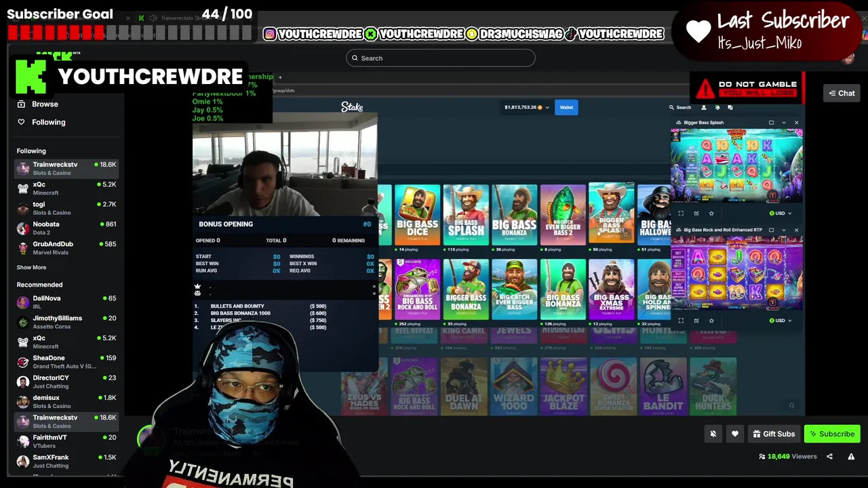Open stats icon under Big Bass Rock and Roll
This screenshot has height=488, width=868.
point(696,321)
